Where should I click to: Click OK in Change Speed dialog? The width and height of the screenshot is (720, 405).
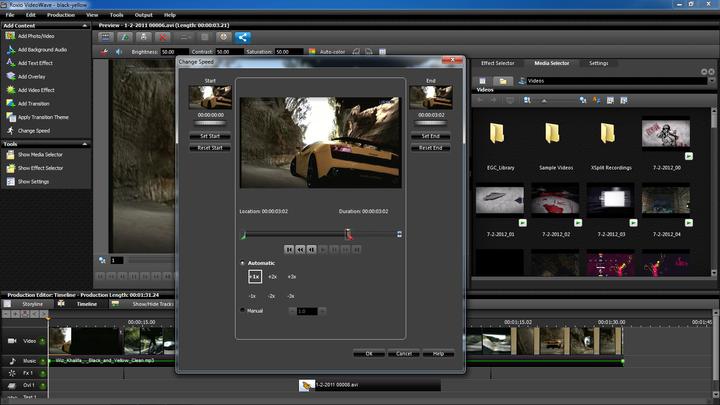click(369, 354)
